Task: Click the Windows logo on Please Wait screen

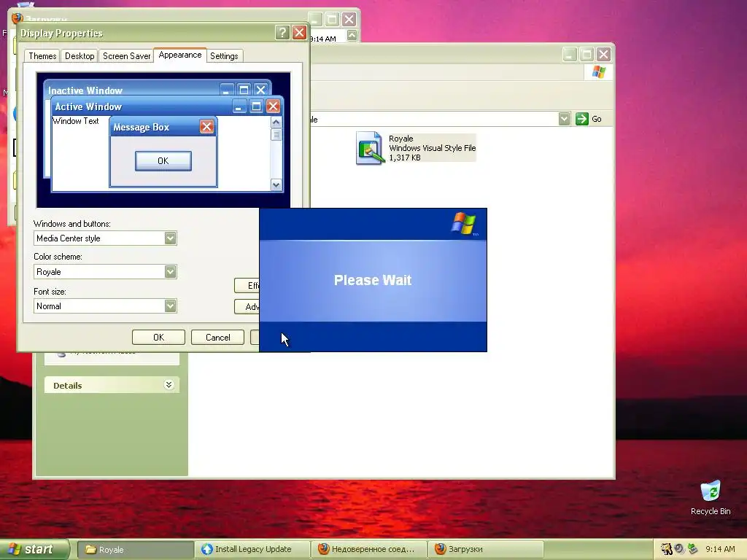Action: coord(464,224)
